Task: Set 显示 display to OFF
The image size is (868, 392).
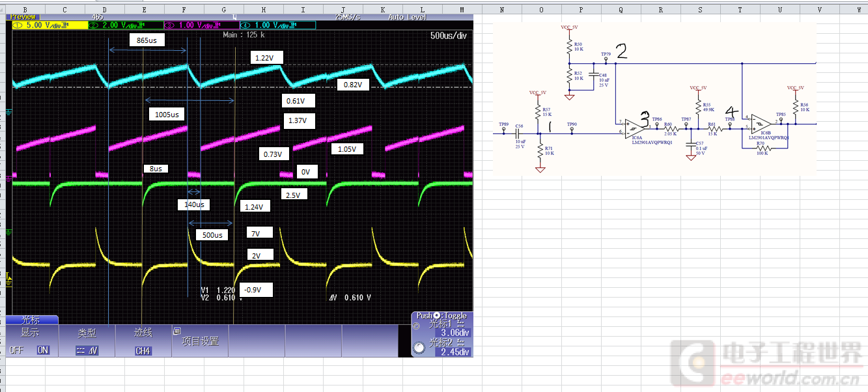Action: [x=16, y=350]
